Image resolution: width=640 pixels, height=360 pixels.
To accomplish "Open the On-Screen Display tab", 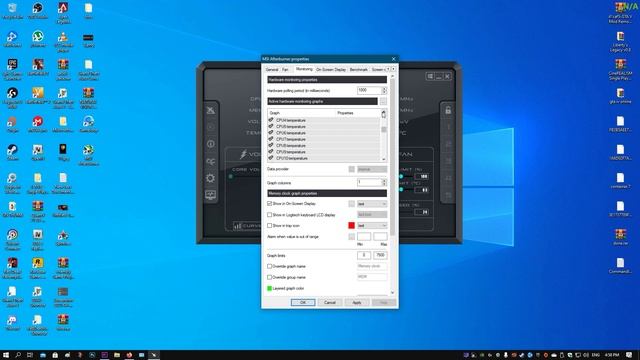I will click(331, 70).
